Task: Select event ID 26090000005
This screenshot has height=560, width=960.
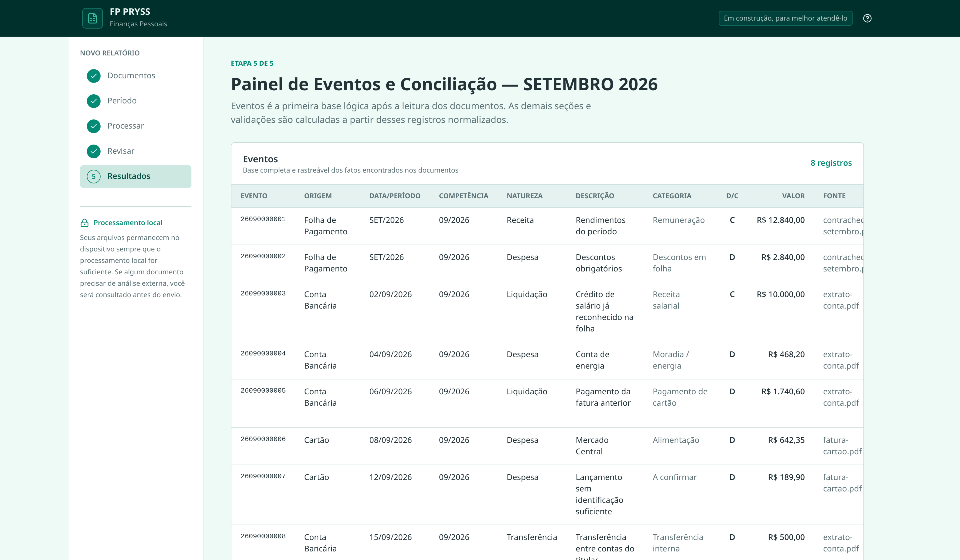Action: [263, 391]
